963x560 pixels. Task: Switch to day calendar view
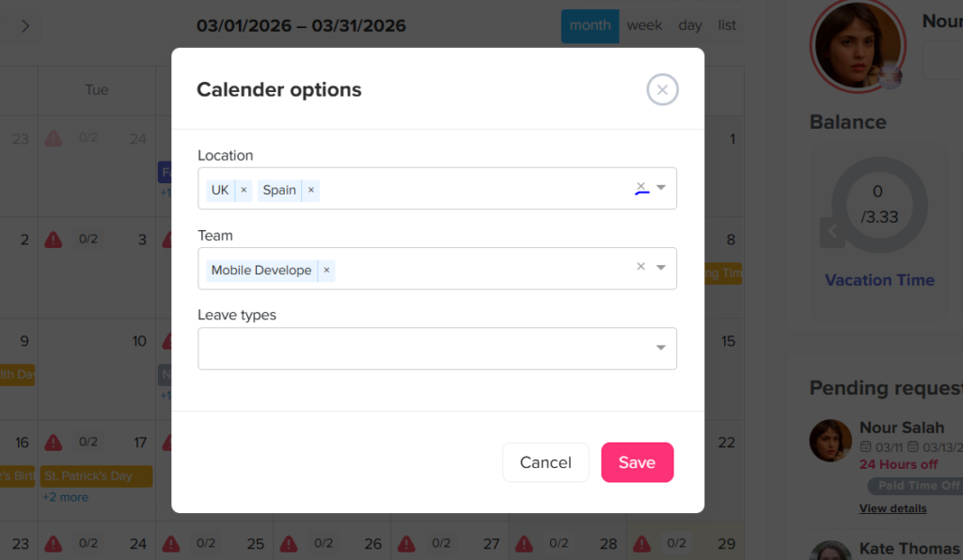[690, 25]
